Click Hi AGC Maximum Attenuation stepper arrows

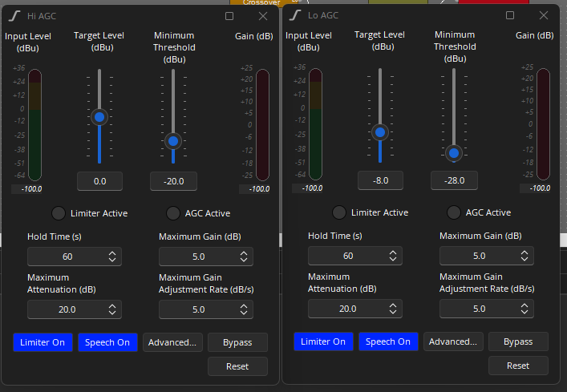[112, 309]
